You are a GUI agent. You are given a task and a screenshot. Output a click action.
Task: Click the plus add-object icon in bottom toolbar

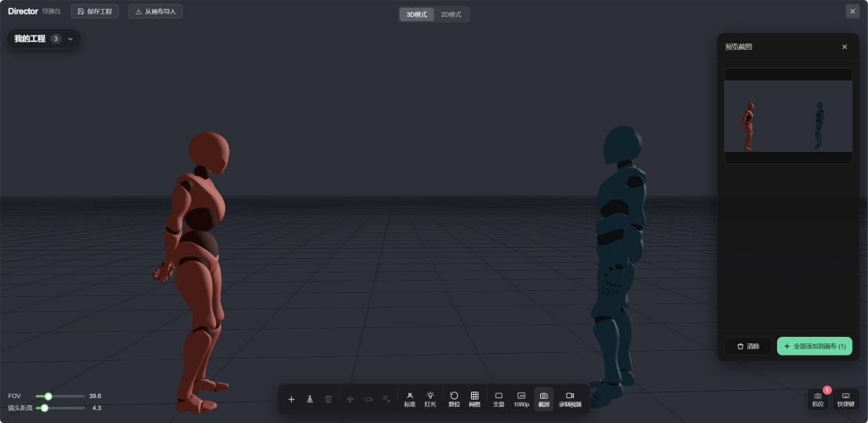tap(291, 399)
